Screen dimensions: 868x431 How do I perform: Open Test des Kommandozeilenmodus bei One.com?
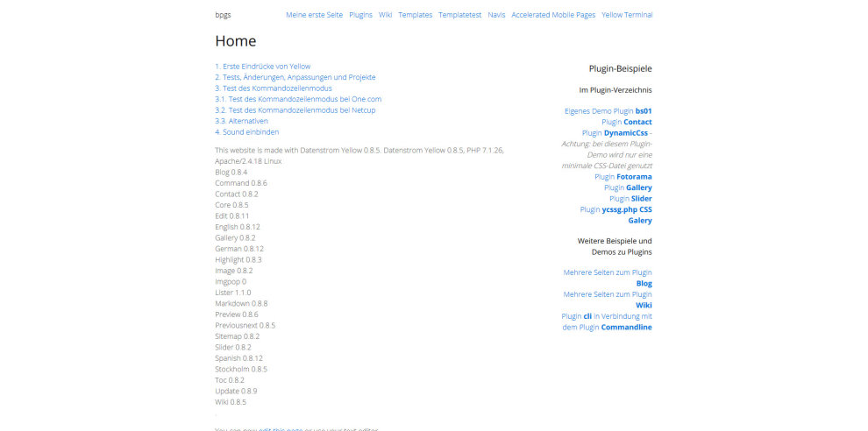298,99
